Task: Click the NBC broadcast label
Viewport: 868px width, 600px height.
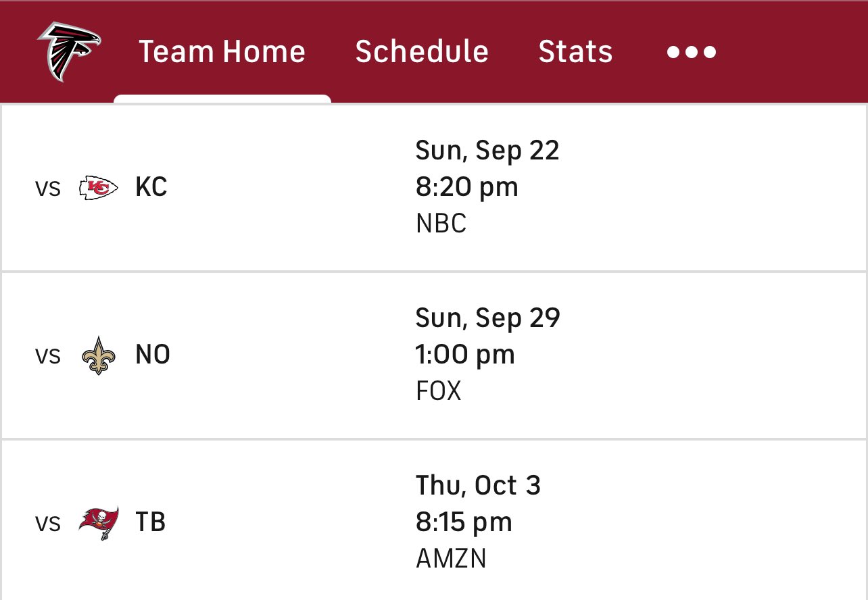Action: (441, 224)
